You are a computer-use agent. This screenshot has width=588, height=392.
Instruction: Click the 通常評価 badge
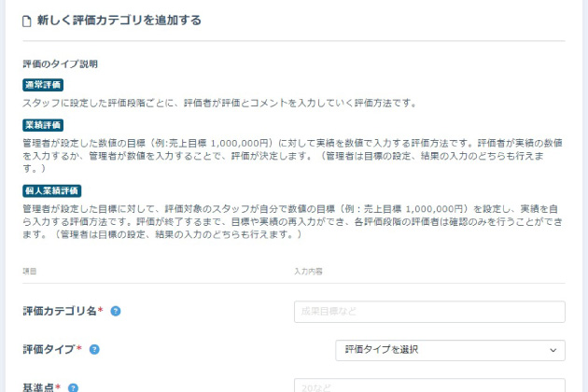pos(43,85)
